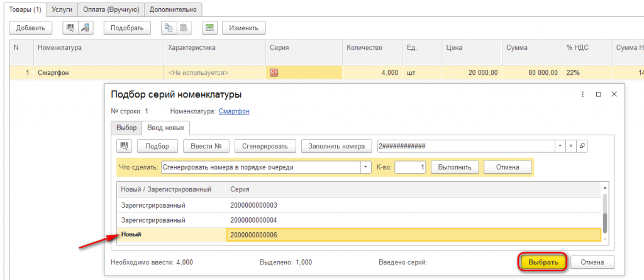Click the Выполнить button
The width and height of the screenshot is (644, 280).
(x=455, y=167)
